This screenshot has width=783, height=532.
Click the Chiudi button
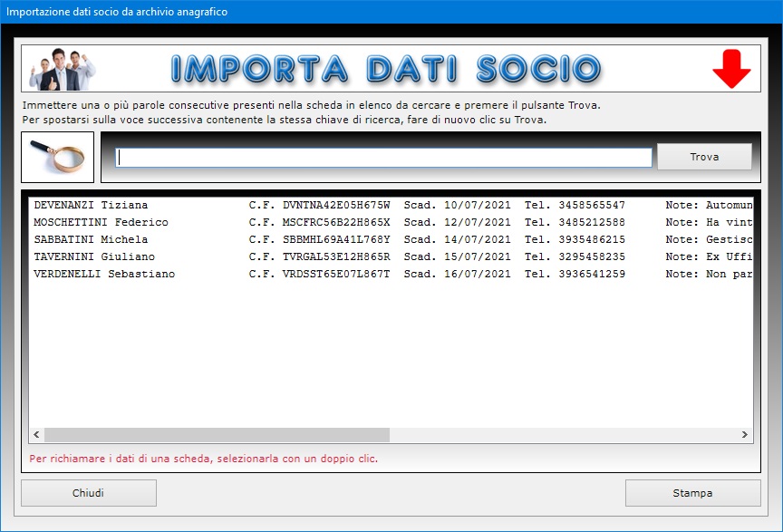coord(89,493)
